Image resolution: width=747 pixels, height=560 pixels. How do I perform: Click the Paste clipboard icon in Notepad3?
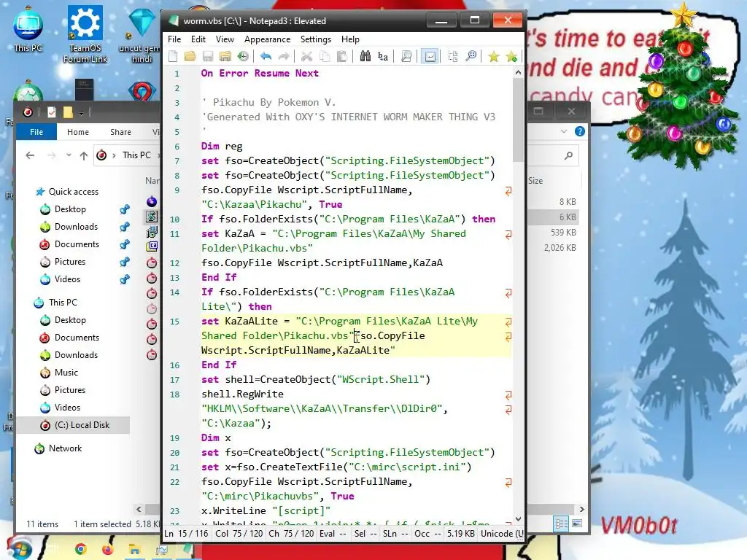click(x=341, y=57)
